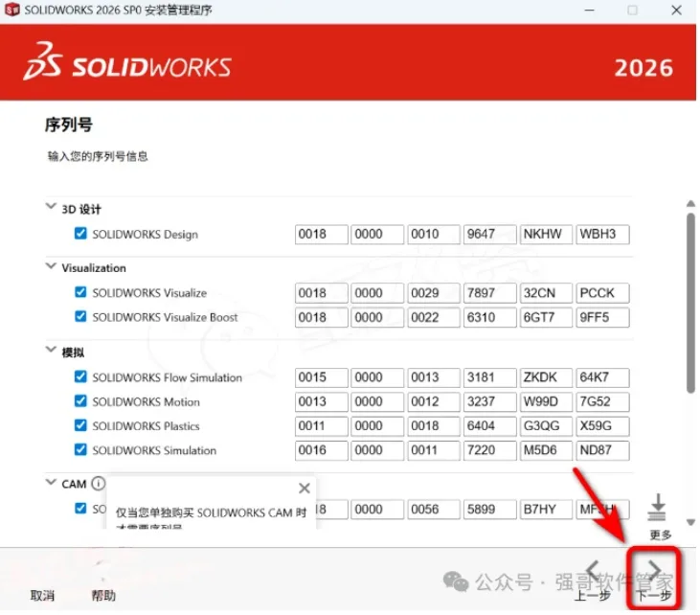
Task: Click Plastics serial field X59G
Action: point(602,425)
